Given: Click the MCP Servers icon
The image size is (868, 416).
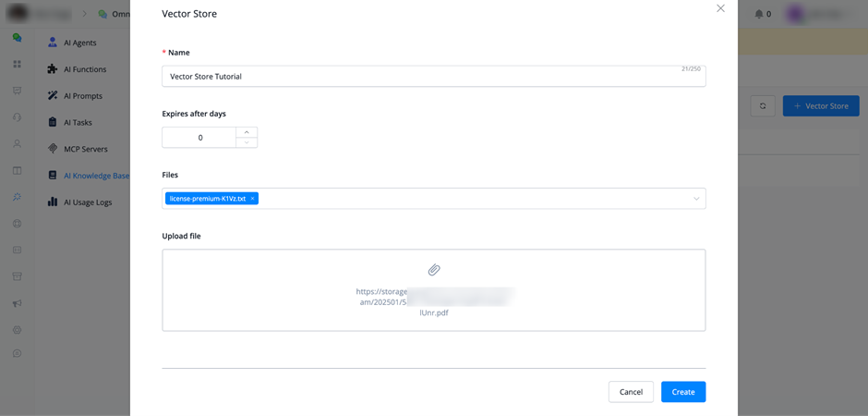Looking at the screenshot, I should click(x=53, y=149).
